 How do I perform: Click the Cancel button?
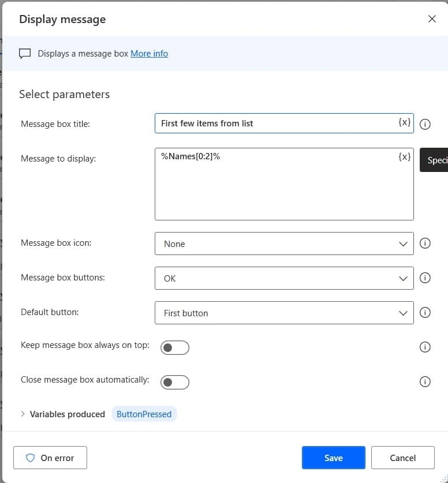[x=403, y=458]
